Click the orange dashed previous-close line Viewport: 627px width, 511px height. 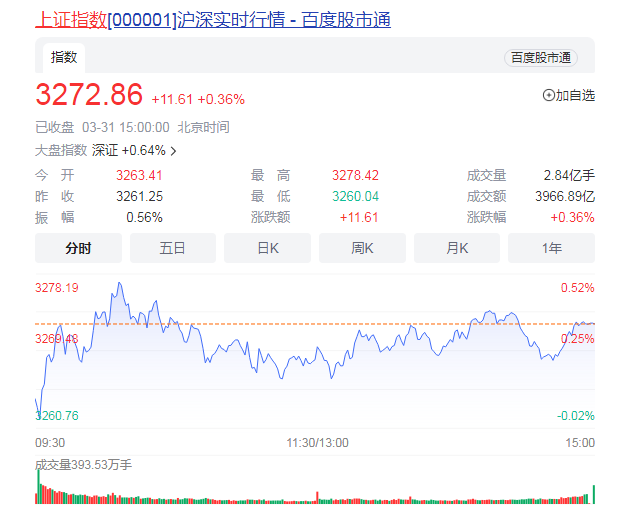(300, 324)
